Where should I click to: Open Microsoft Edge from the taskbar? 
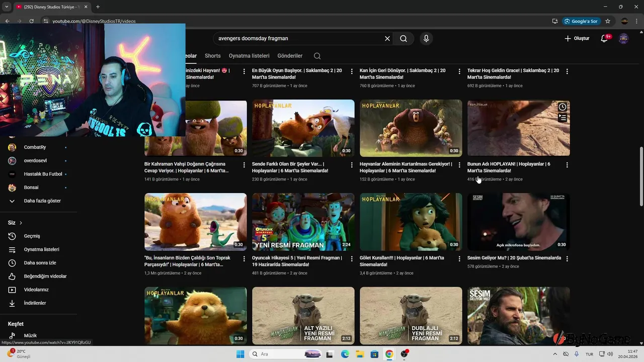[345, 354]
